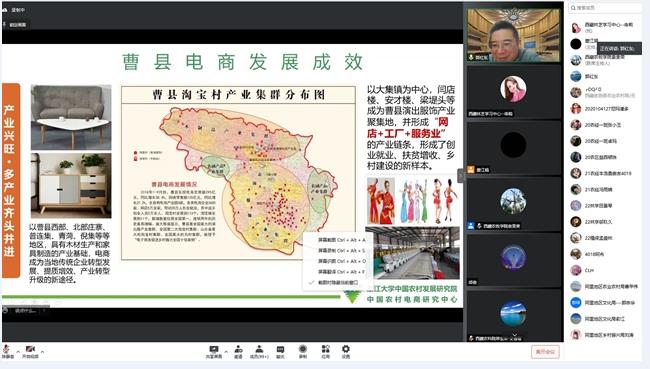
Task: Start recording with the record icon
Action: [303, 352]
